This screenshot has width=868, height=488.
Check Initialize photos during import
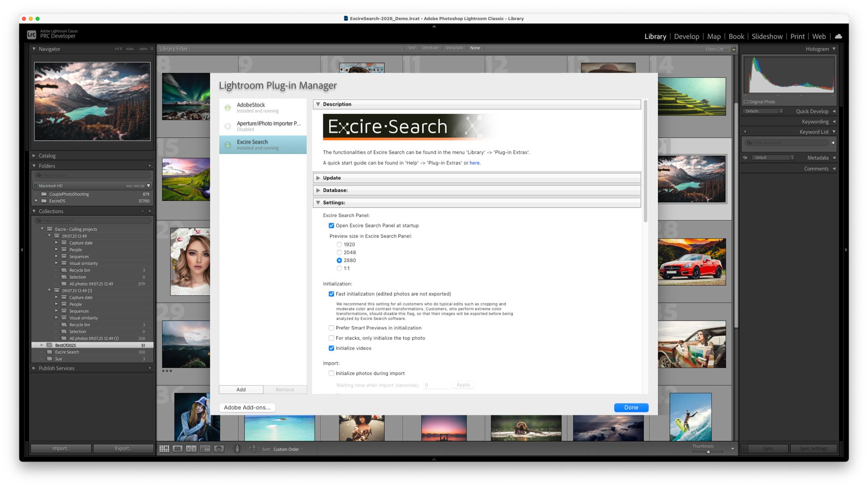(331, 373)
